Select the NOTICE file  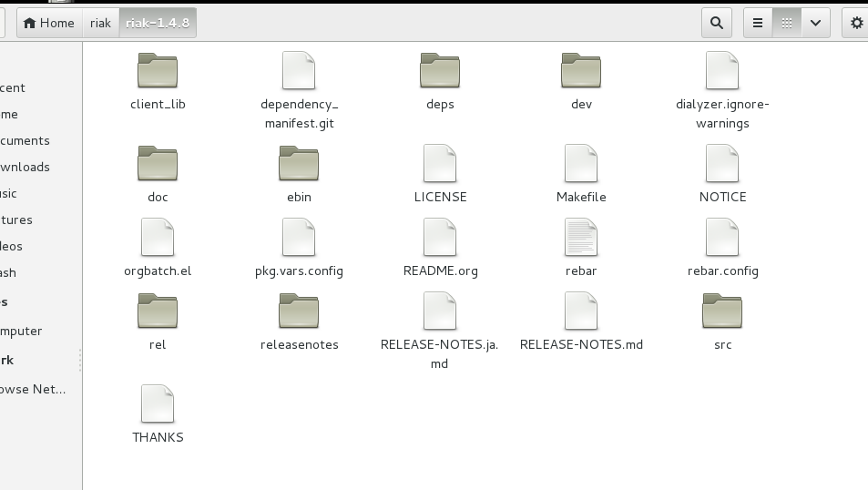pos(722,163)
